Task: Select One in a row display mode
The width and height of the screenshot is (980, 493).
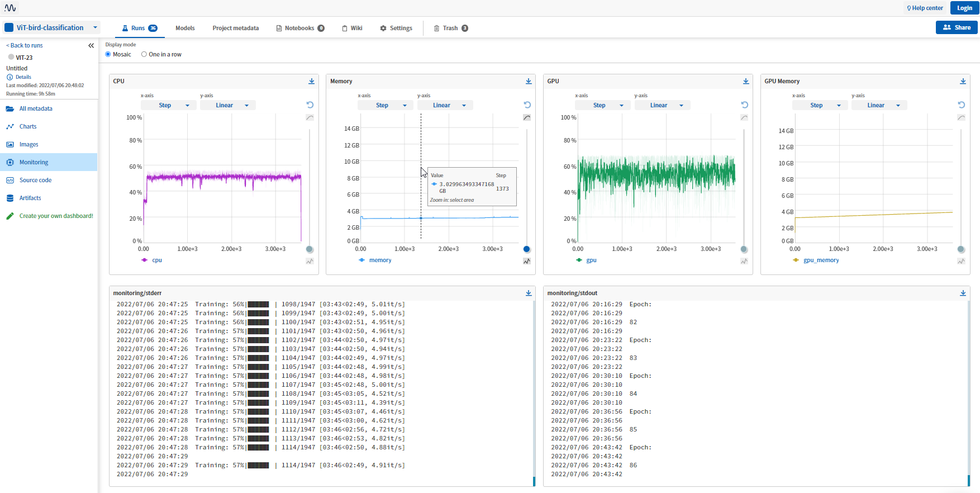Action: coord(144,55)
